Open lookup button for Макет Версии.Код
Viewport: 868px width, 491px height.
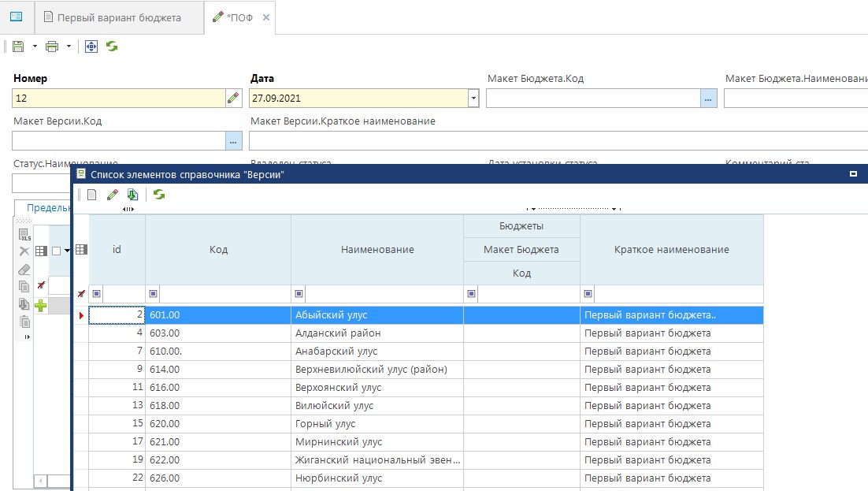[233, 141]
